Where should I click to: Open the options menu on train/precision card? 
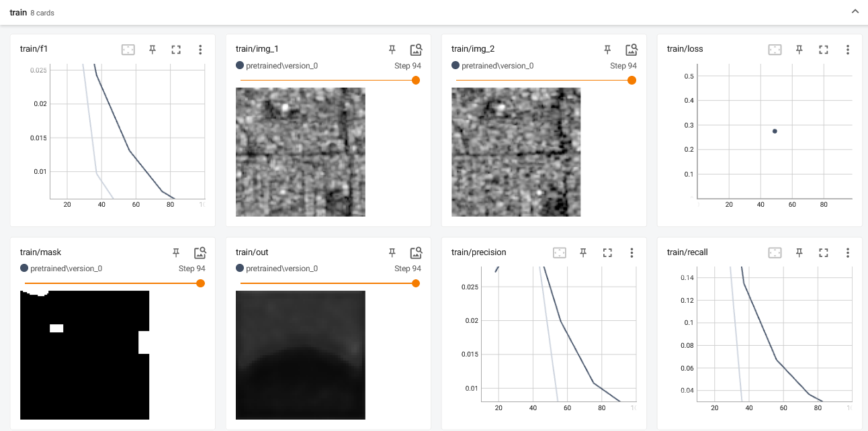pyautogui.click(x=632, y=252)
